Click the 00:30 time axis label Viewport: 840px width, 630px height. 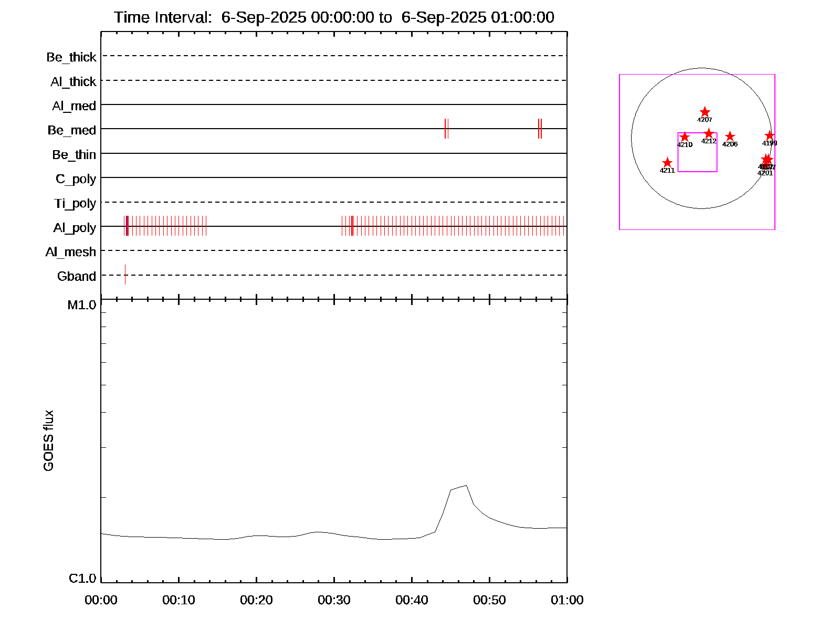(334, 600)
